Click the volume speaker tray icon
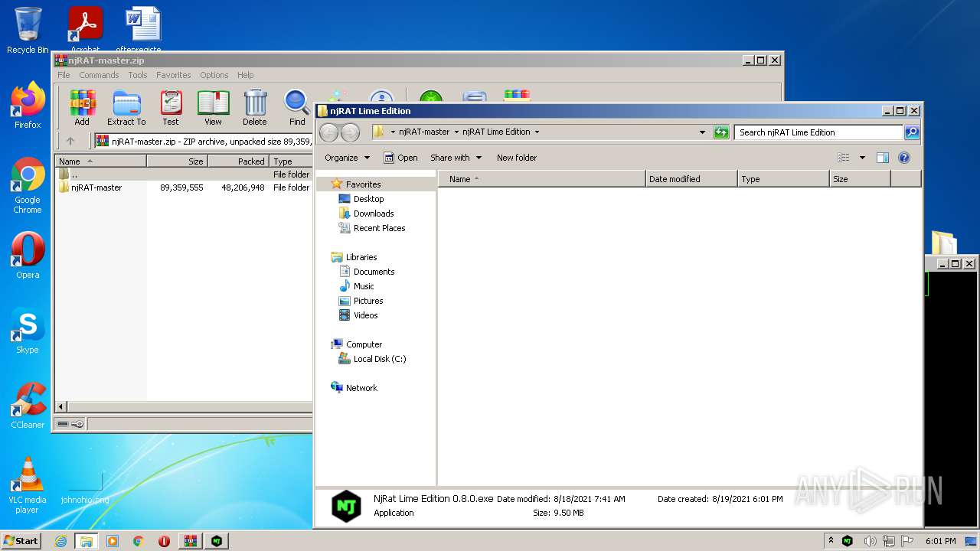The height and width of the screenshot is (551, 980). [871, 541]
